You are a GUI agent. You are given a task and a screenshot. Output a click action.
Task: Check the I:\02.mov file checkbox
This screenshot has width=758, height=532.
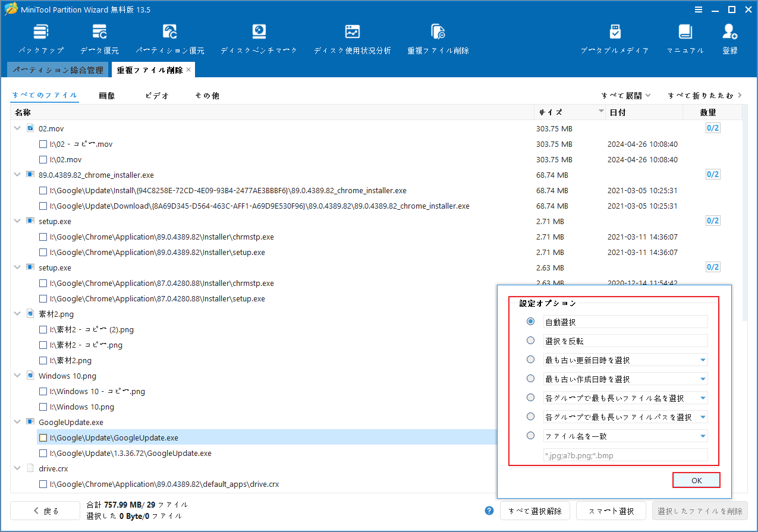43,159
